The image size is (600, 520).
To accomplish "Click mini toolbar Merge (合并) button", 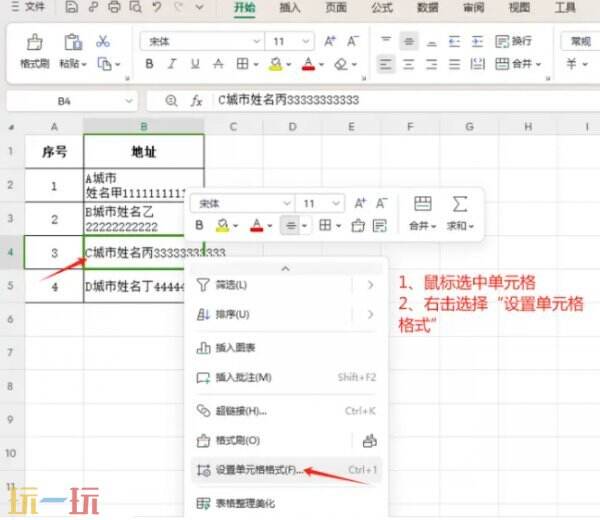I will click(422, 213).
